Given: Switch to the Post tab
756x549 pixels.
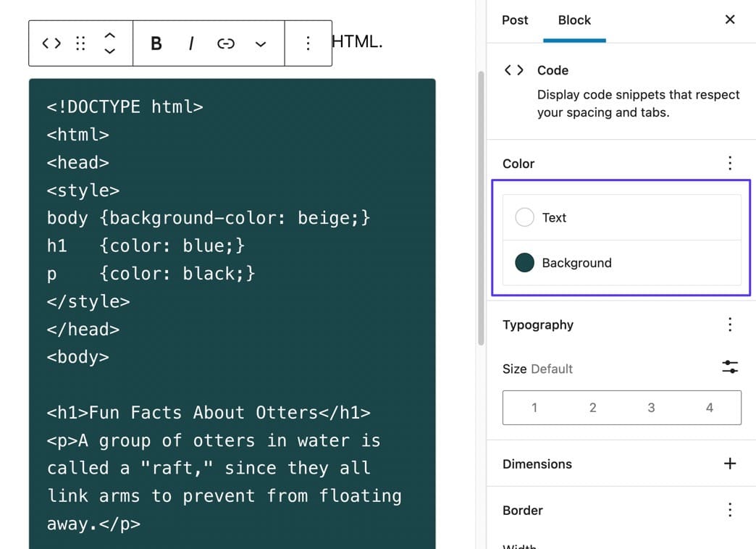Looking at the screenshot, I should [515, 20].
